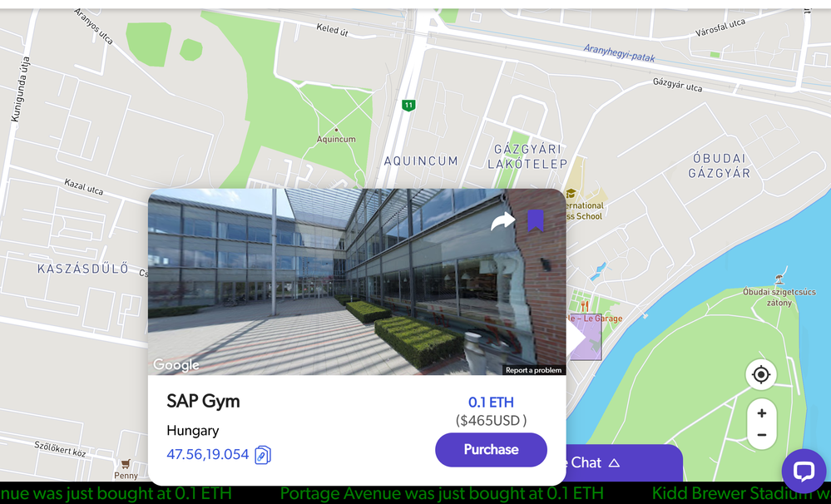Click route 11 highway shield
Viewport: 831px width, 504px height.
coord(408,105)
